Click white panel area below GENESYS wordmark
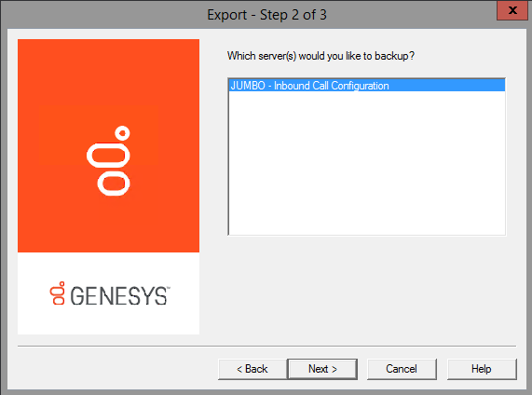 coord(109,320)
